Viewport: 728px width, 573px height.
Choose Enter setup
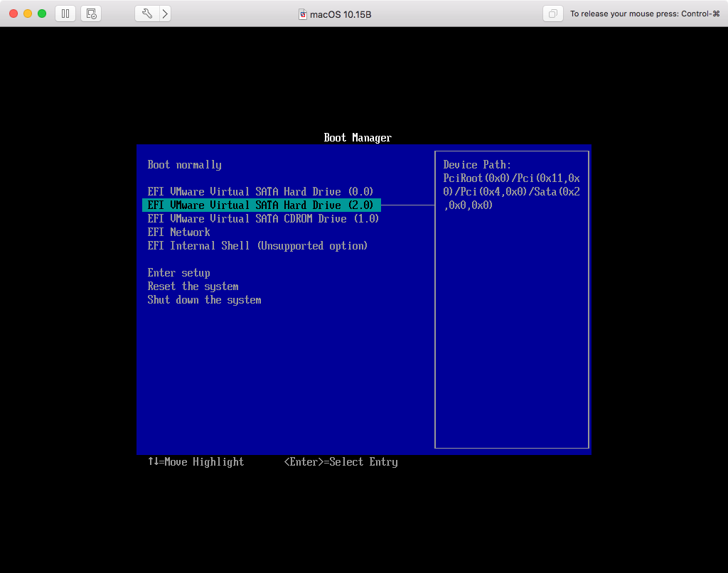178,273
